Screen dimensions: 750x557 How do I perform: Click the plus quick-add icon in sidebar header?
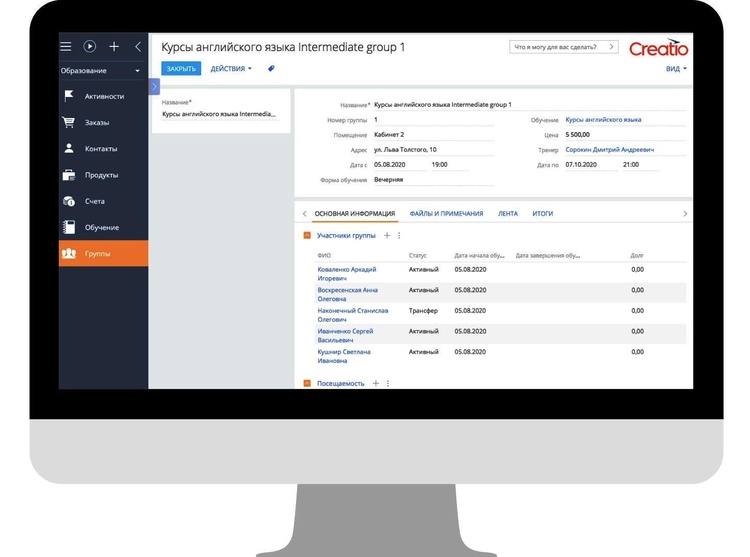[x=114, y=46]
